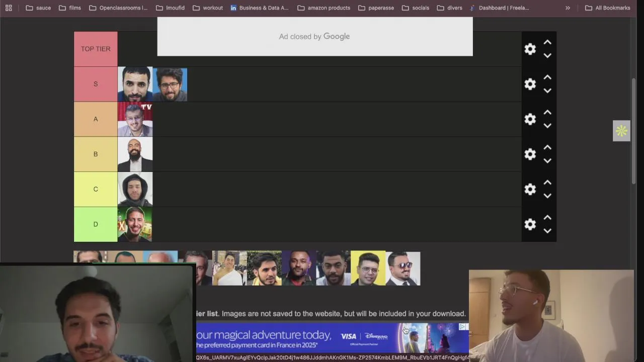The image size is (644, 362).
Task: Move TOP TIER row down with arrow
Action: click(547, 55)
